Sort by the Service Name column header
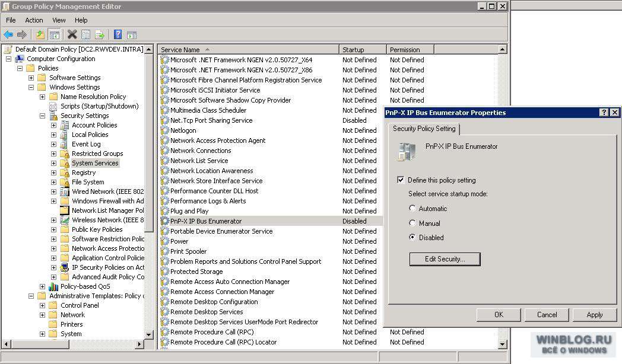The image size is (622, 364). pyautogui.click(x=248, y=50)
